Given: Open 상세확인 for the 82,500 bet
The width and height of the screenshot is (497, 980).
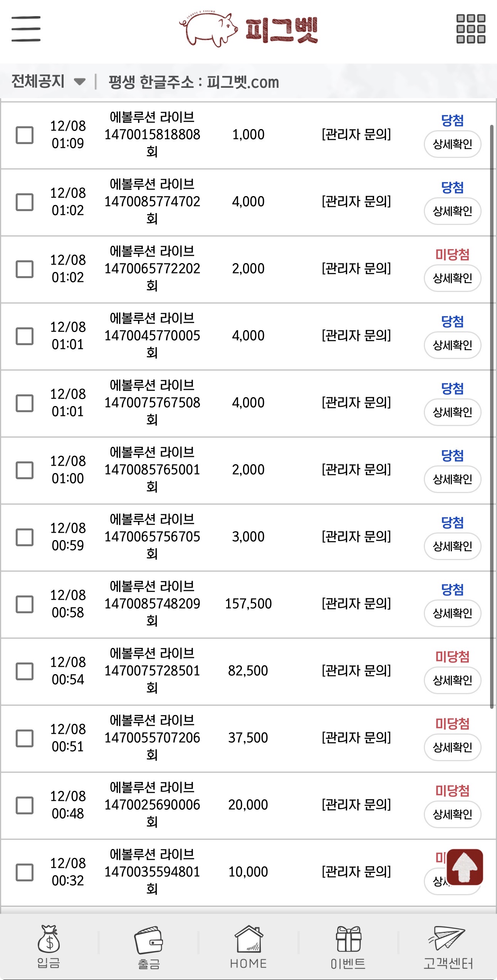Looking at the screenshot, I should [x=452, y=681].
